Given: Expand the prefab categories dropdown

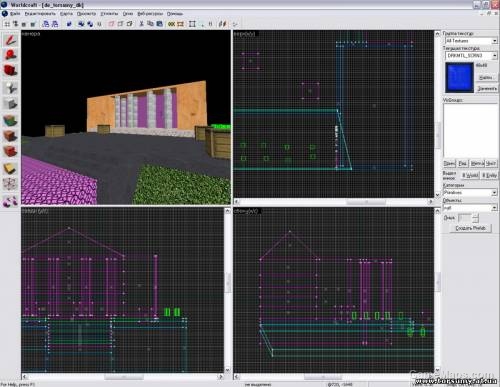Looking at the screenshot, I should tap(470, 193).
